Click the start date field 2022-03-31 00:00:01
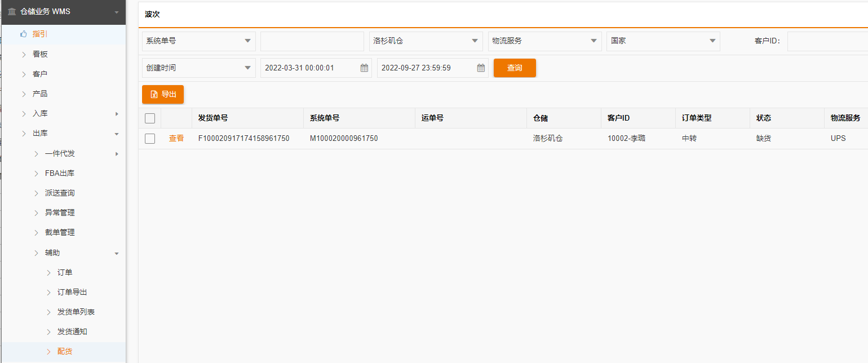The height and width of the screenshot is (363, 868). click(x=316, y=68)
